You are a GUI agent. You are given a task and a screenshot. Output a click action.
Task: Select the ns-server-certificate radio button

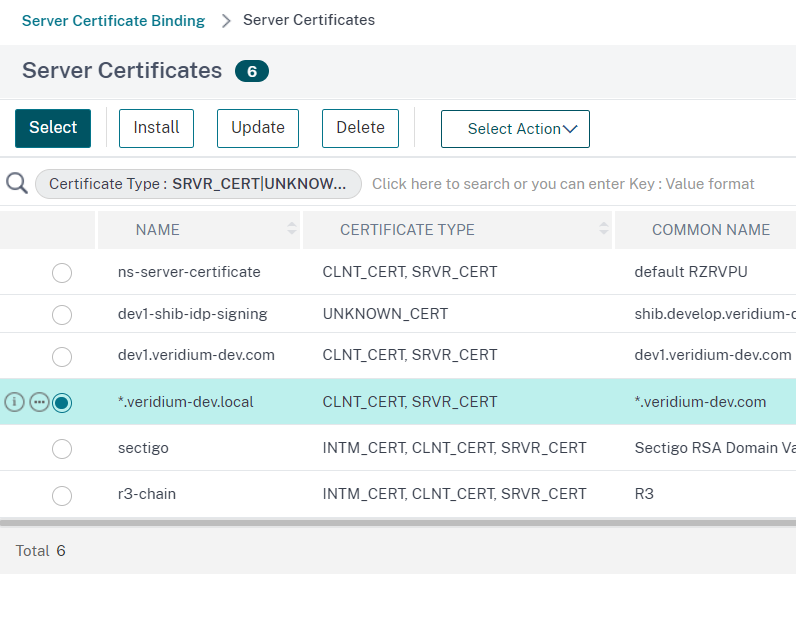click(x=62, y=272)
